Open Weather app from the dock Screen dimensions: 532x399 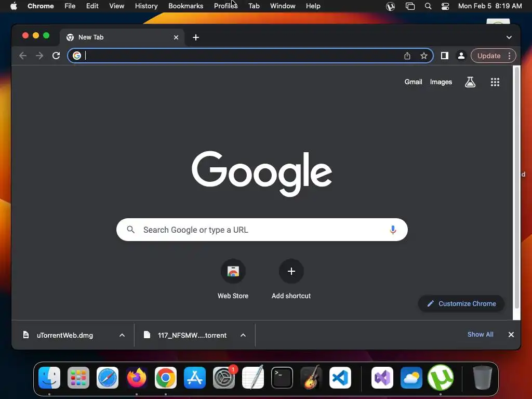[411, 378]
